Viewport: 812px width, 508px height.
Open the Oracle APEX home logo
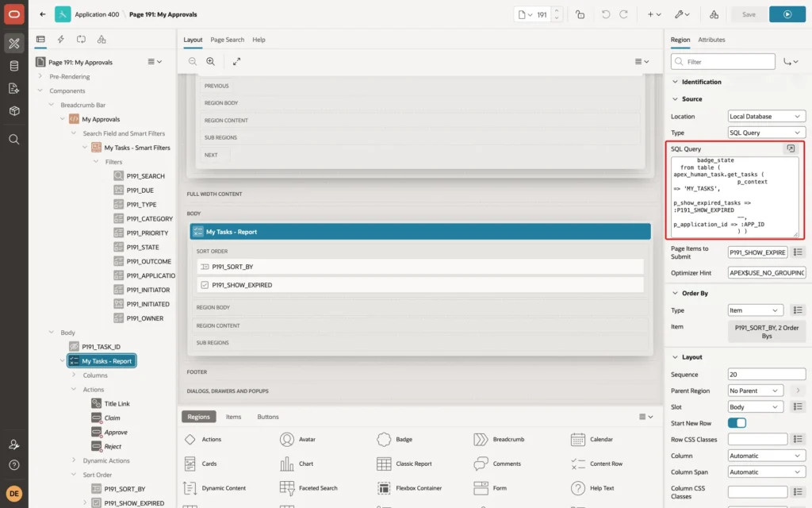pyautogui.click(x=14, y=14)
